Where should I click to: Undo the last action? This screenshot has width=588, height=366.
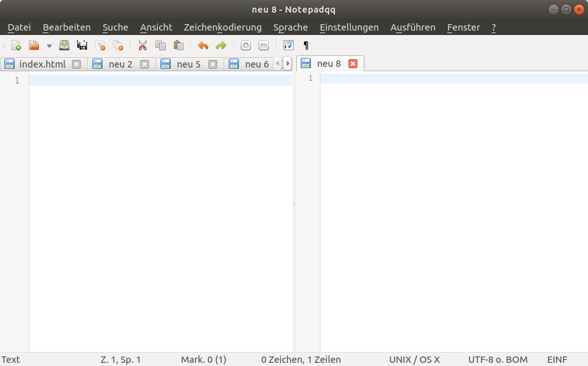(203, 45)
